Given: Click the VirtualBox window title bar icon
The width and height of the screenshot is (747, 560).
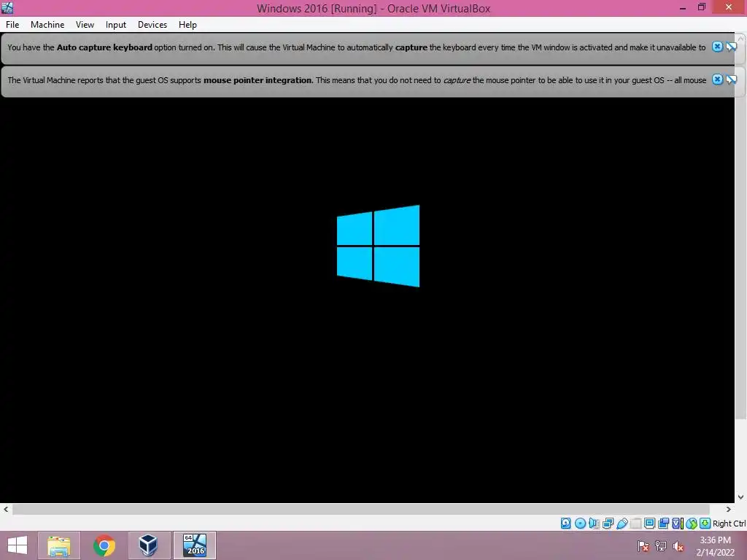Looking at the screenshot, I should pyautogui.click(x=7, y=7).
